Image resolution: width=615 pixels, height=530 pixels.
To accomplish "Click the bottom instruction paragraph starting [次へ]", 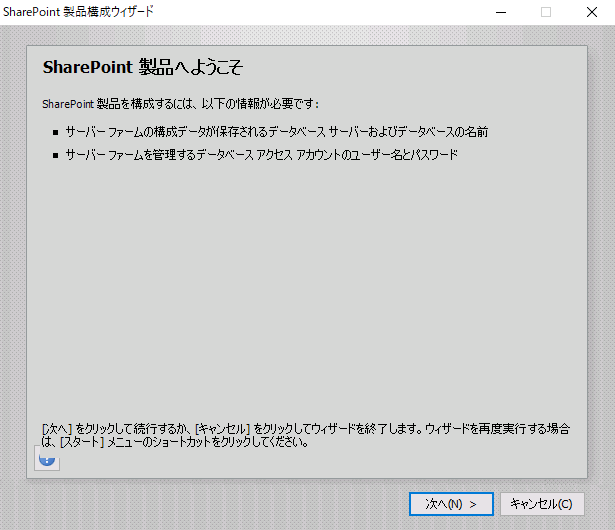I will [x=306, y=435].
